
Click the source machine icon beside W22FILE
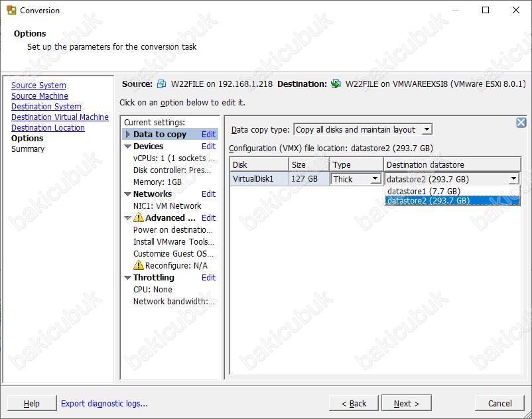click(x=161, y=84)
